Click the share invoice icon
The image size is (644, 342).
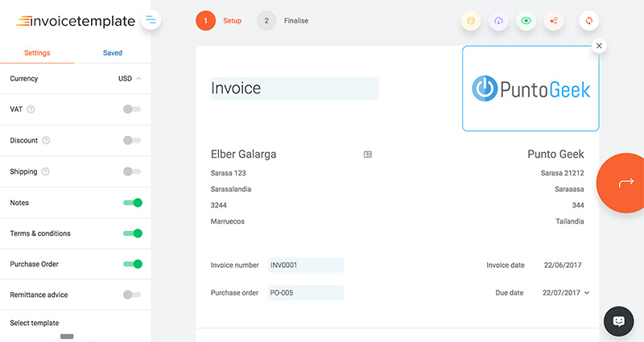554,21
